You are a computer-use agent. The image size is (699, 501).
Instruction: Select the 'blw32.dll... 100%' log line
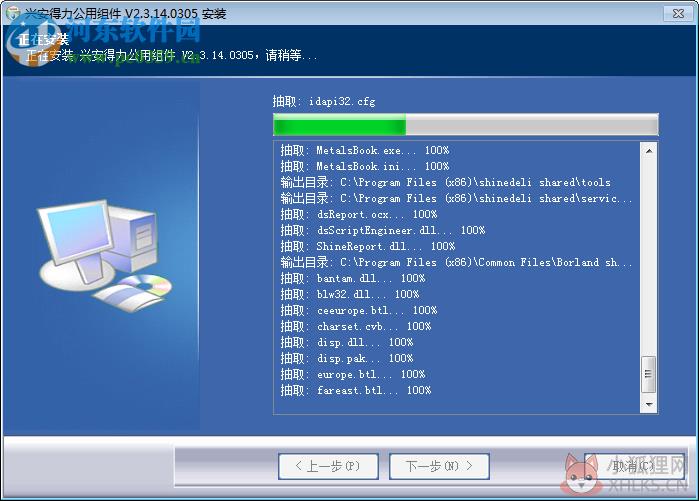(350, 295)
